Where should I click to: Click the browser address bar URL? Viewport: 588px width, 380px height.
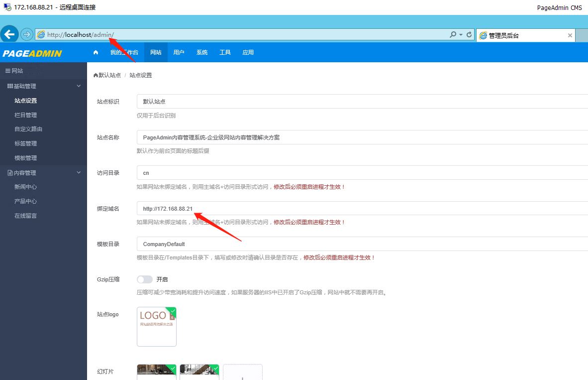[80, 34]
